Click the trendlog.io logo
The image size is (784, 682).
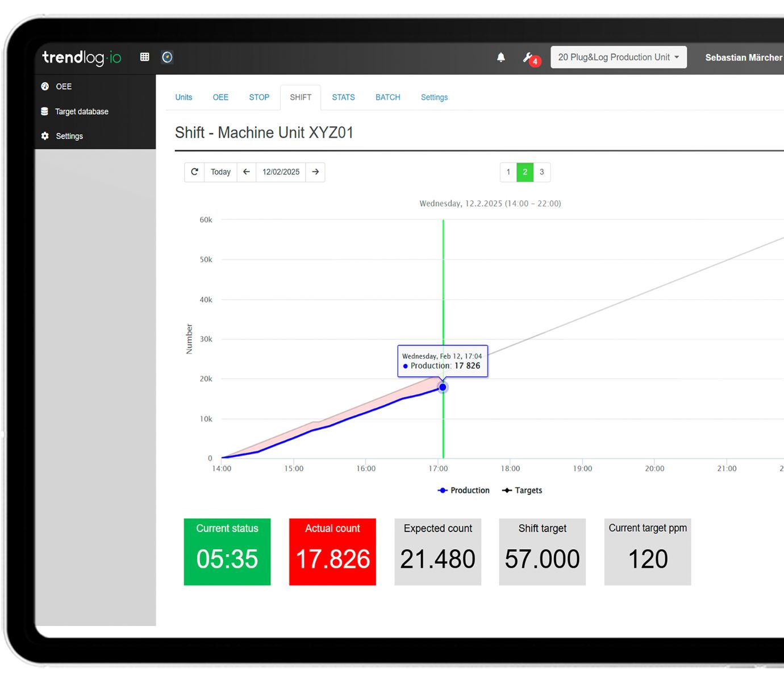[82, 57]
